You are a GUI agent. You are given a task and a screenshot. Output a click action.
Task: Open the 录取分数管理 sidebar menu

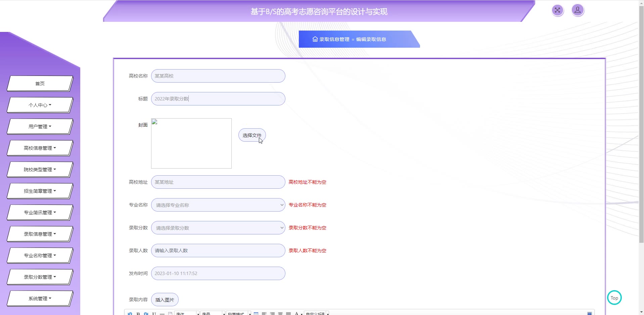(40, 277)
